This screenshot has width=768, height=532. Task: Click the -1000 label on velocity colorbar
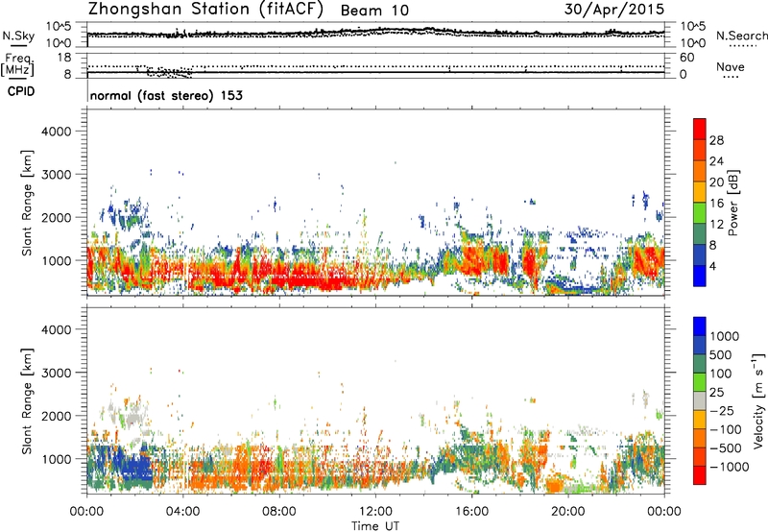[x=729, y=467]
